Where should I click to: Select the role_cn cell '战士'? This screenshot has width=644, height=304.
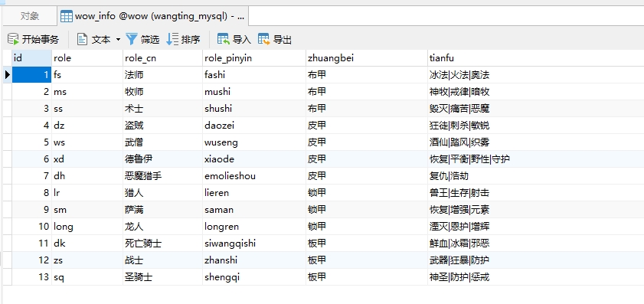[162, 260]
